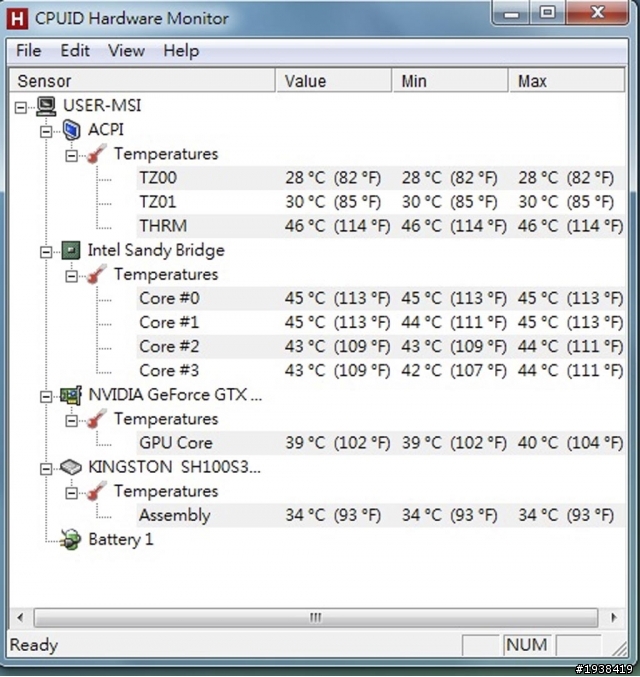640x677 pixels.
Task: Select the NVIDIA GeForce GTX label
Action: 175,395
